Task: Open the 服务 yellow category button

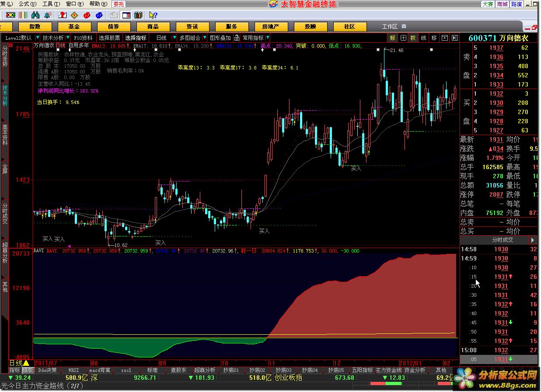Action: 231,27
